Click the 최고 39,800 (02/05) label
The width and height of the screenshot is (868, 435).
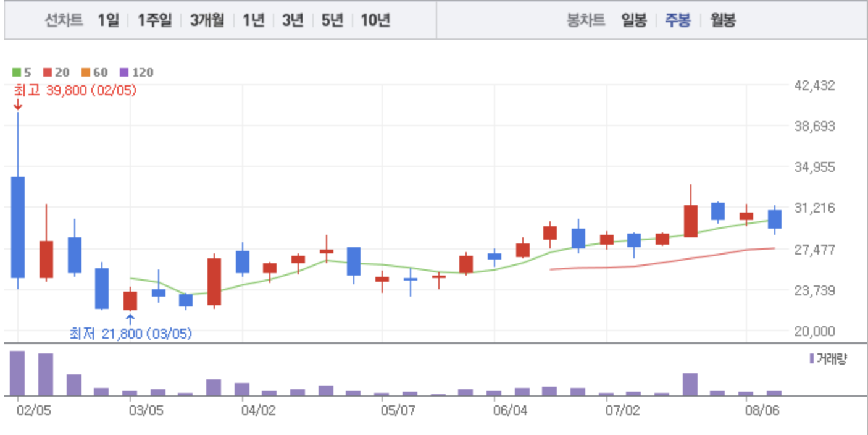click(75, 90)
